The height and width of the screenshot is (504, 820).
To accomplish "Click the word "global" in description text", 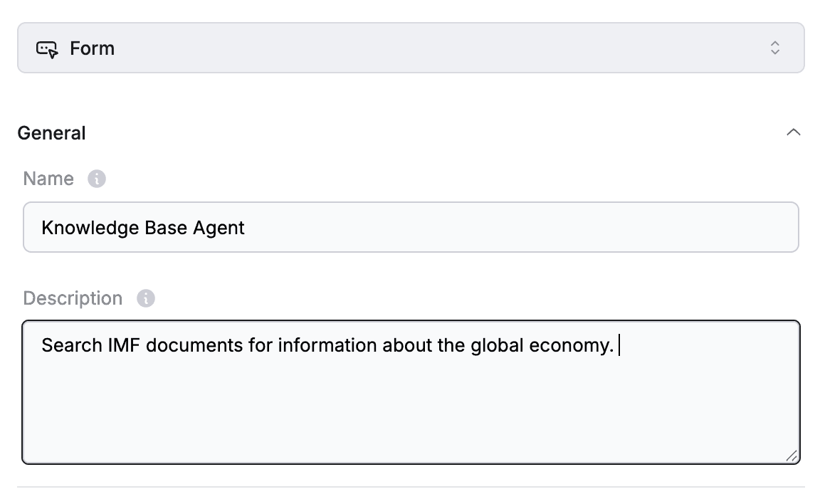I will 497,346.
